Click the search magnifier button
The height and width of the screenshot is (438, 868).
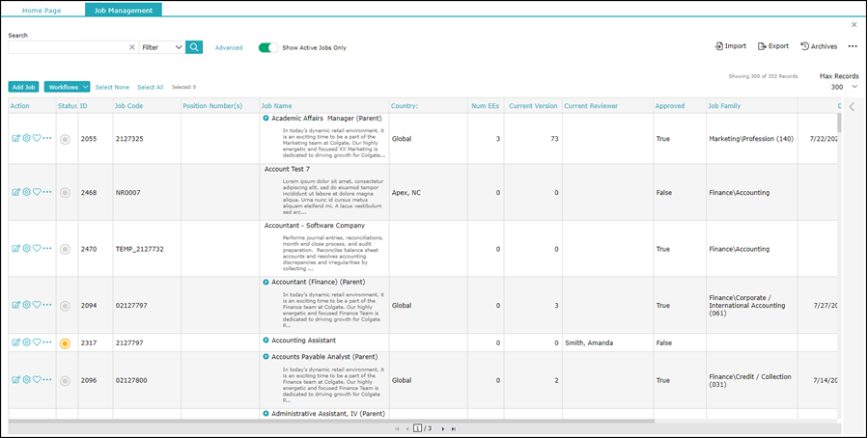coord(194,47)
